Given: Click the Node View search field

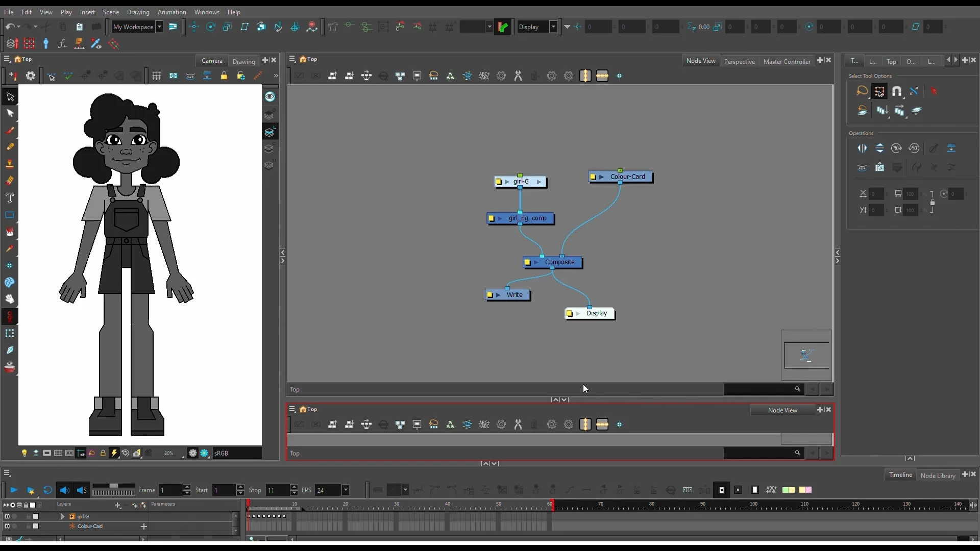Looking at the screenshot, I should (761, 389).
